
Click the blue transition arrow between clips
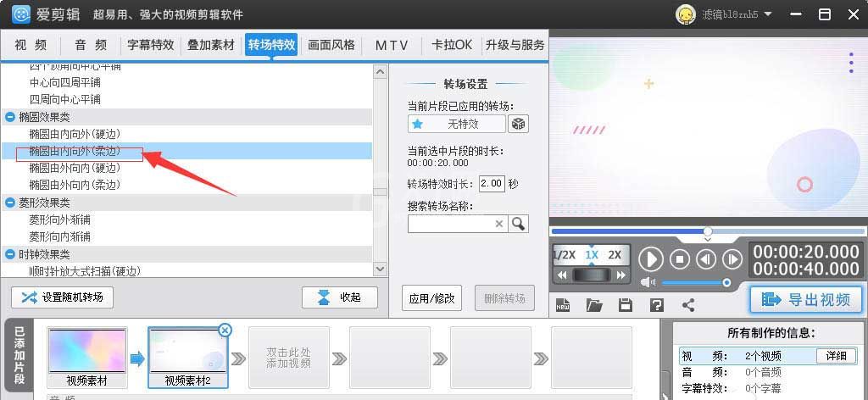pos(137,359)
